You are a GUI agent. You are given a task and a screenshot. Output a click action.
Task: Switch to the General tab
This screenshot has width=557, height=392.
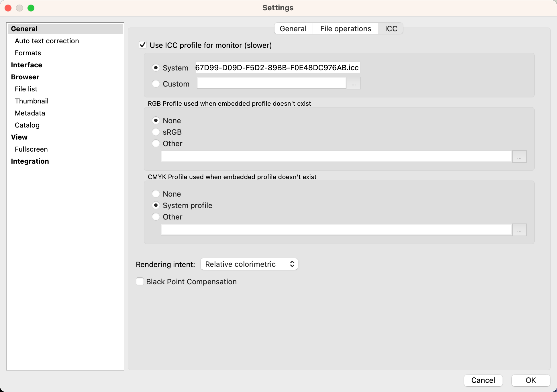click(x=293, y=29)
